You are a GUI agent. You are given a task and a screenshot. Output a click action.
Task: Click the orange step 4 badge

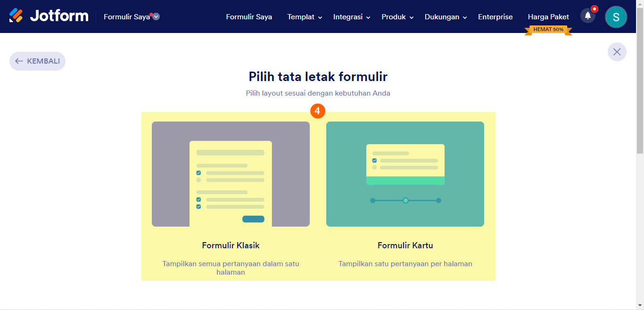318,112
